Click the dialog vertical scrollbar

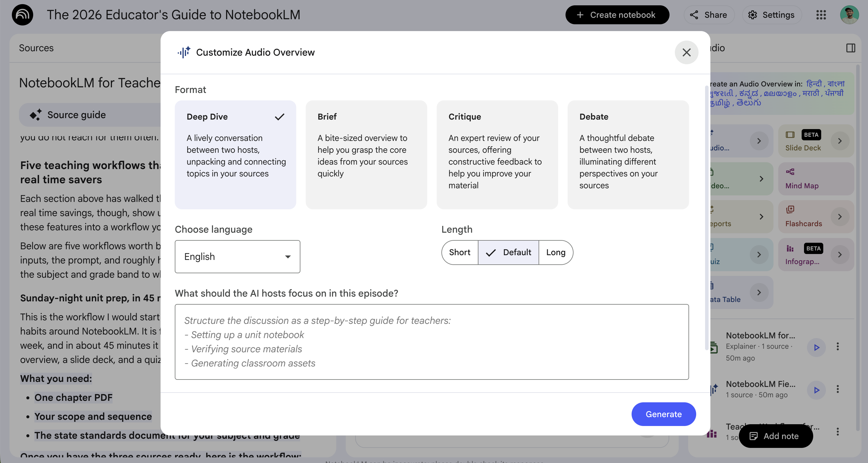point(706,218)
